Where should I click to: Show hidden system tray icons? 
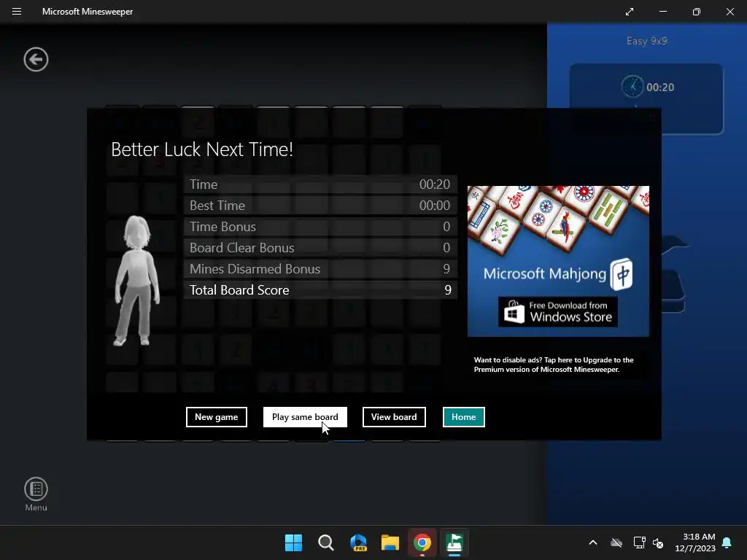pos(593,542)
